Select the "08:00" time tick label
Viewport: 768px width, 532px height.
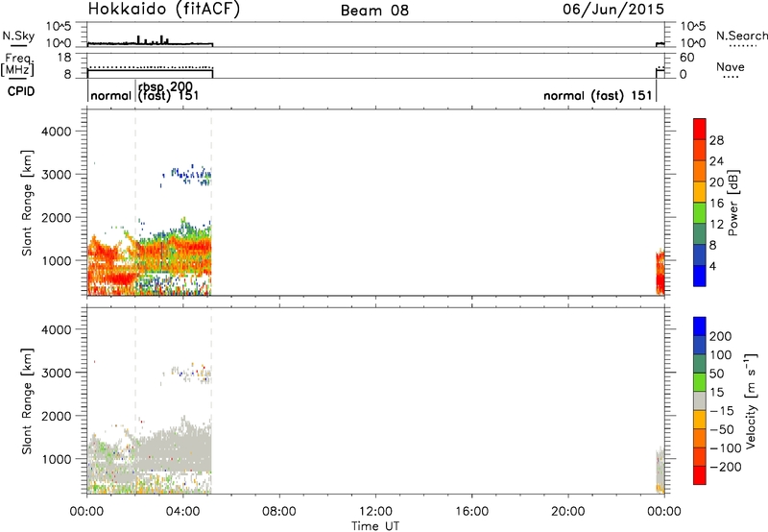[279, 512]
